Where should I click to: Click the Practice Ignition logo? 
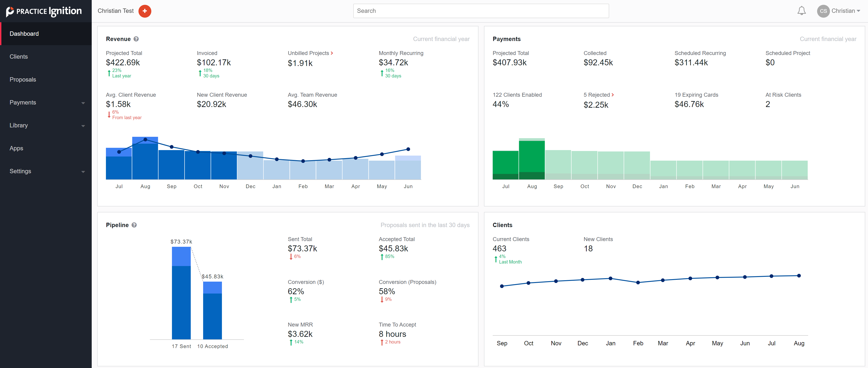click(x=44, y=11)
